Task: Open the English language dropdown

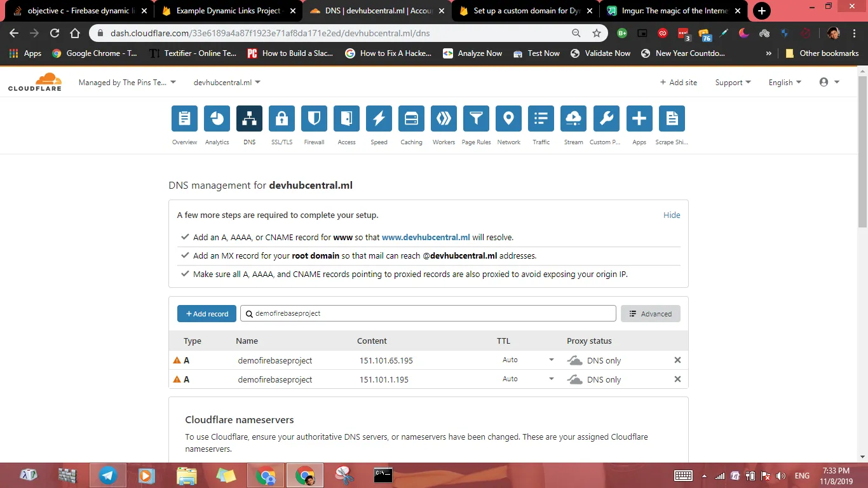Action: click(785, 83)
